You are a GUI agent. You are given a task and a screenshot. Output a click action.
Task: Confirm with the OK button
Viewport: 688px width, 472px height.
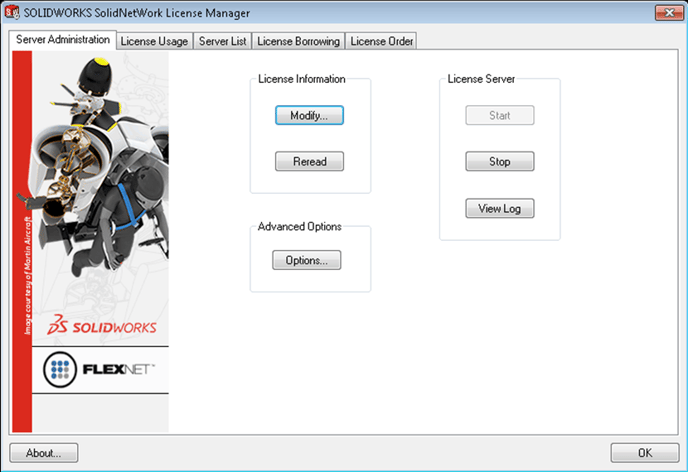pos(644,452)
